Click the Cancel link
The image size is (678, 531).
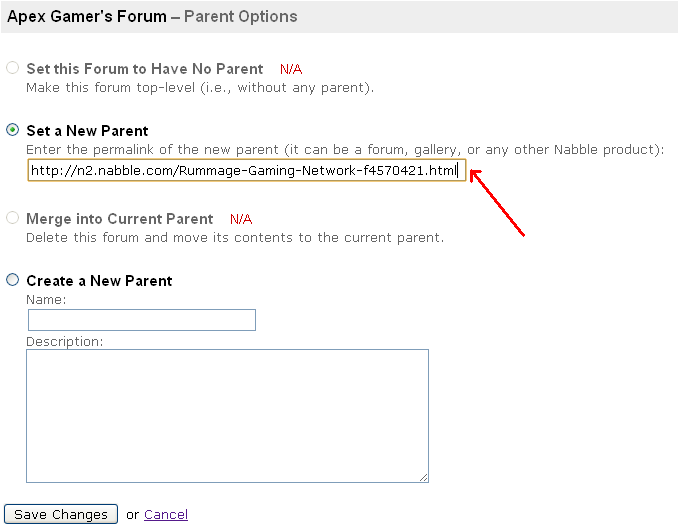click(166, 515)
